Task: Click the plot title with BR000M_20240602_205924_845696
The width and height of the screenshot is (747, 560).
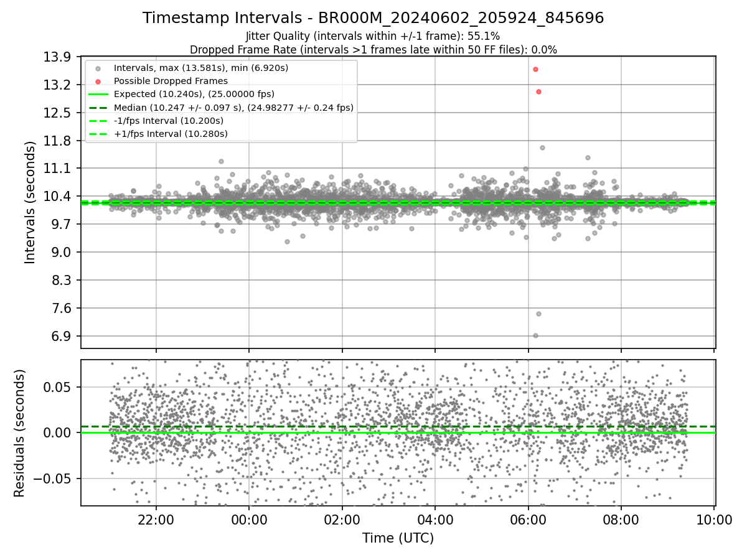Action: click(x=373, y=18)
